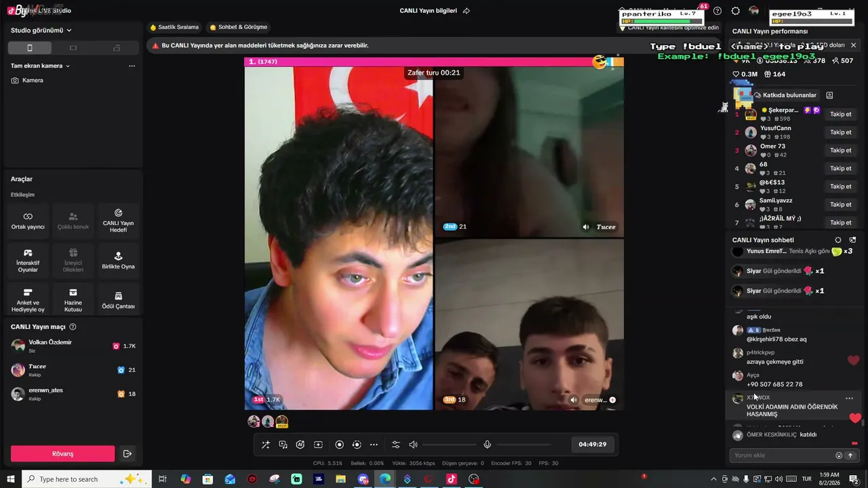The image size is (868, 488).
Task: Open the contributors list panel icon
Action: [829, 95]
